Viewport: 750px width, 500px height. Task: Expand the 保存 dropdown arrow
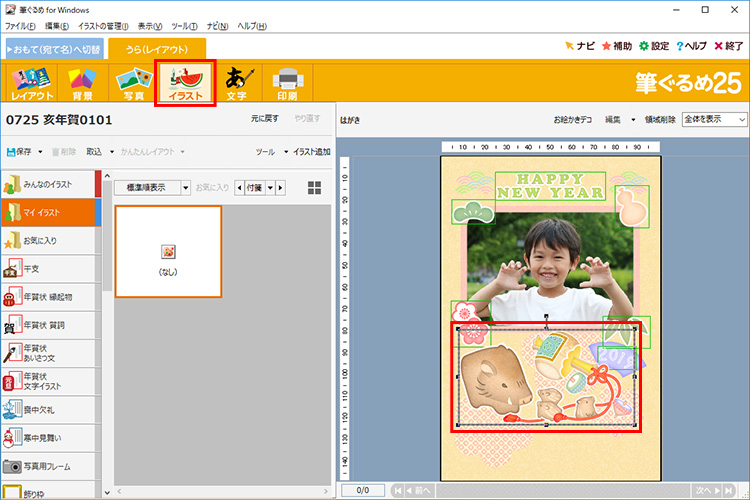tap(38, 152)
